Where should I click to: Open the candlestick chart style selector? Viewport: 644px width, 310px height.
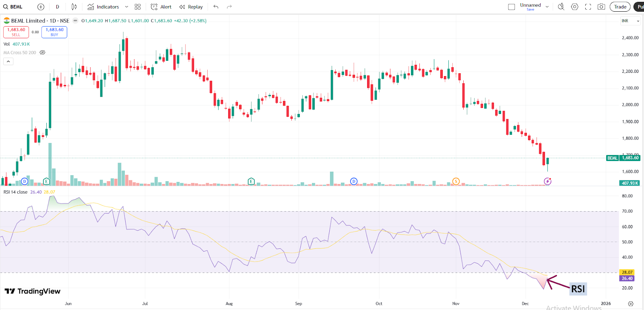click(74, 7)
